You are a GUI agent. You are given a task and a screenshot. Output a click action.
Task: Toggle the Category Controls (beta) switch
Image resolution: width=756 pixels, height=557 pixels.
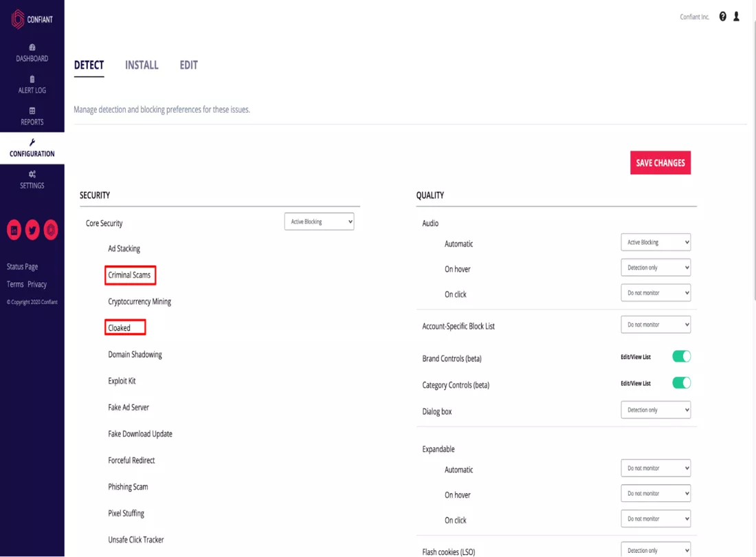(x=681, y=383)
